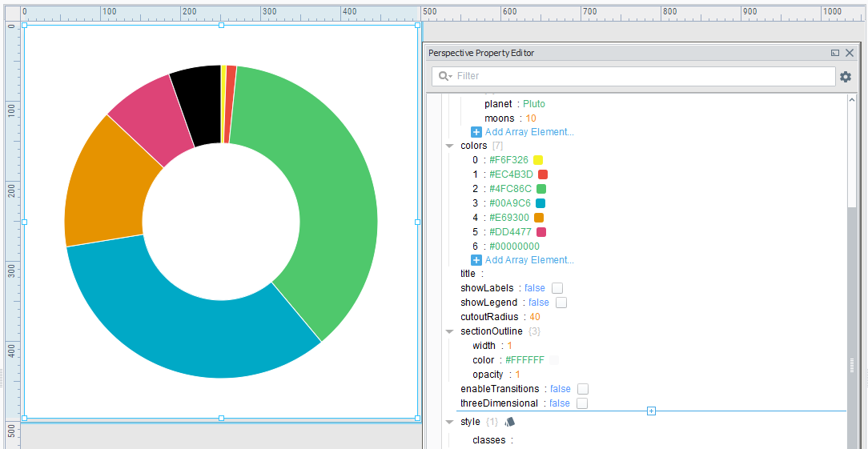Viewport: 868px width, 449px height.
Task: Open the red #EC4B3D color swatch
Action: [x=543, y=174]
